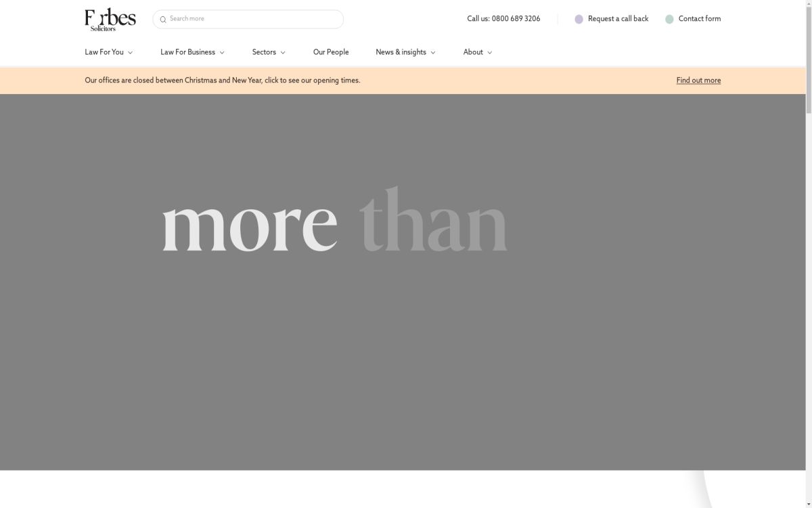Open the News & insights menu
812x508 pixels.
(x=405, y=51)
